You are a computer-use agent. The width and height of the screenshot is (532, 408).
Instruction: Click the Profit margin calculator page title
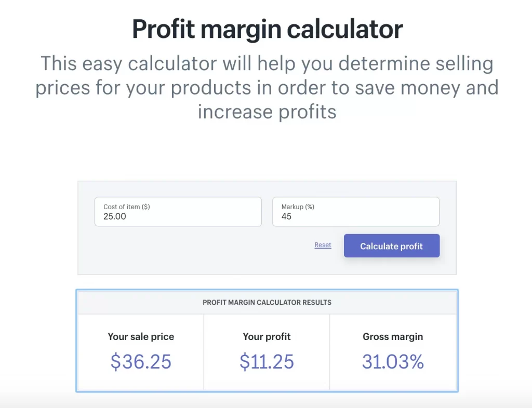pos(267,29)
